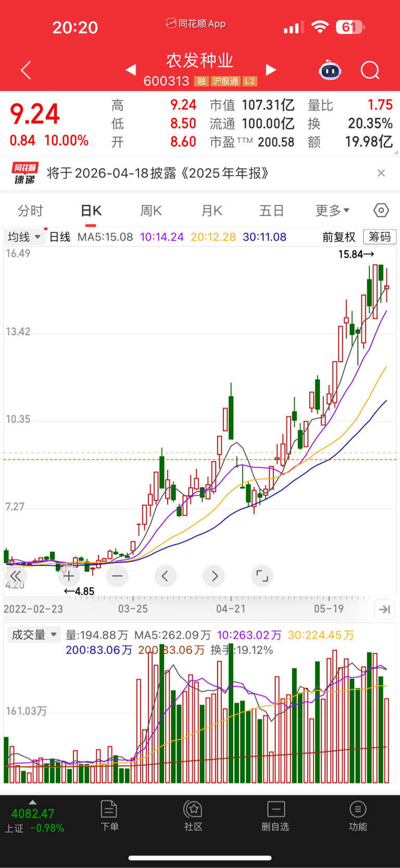Open stock search magnifier
The width and height of the screenshot is (400, 868).
click(370, 70)
